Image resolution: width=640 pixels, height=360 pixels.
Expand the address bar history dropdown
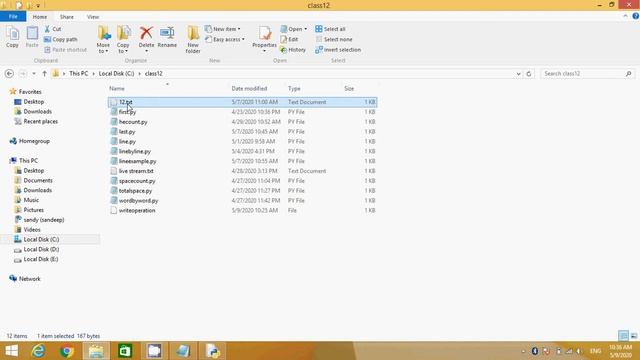click(x=518, y=73)
